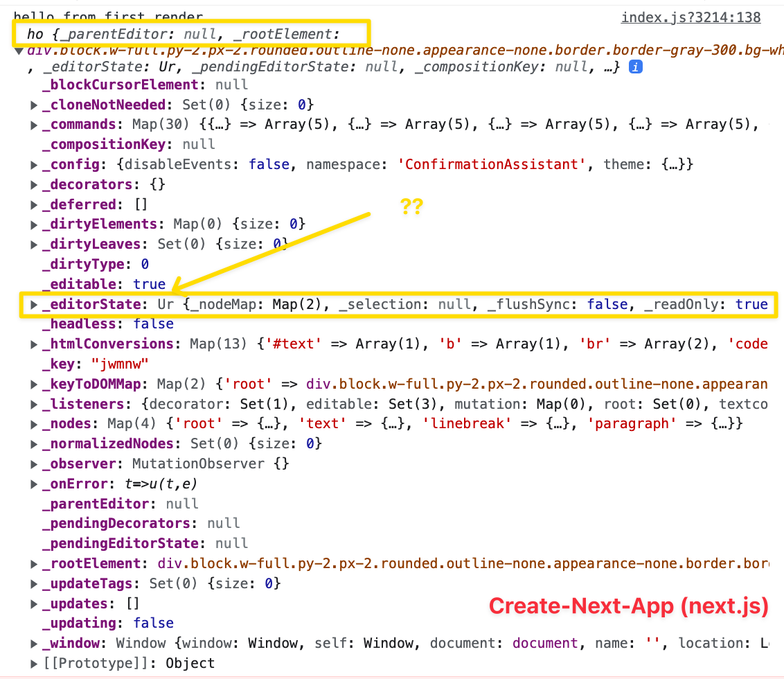Expand the _updates array entry
This screenshot has width=784, height=679.
pos(33,604)
